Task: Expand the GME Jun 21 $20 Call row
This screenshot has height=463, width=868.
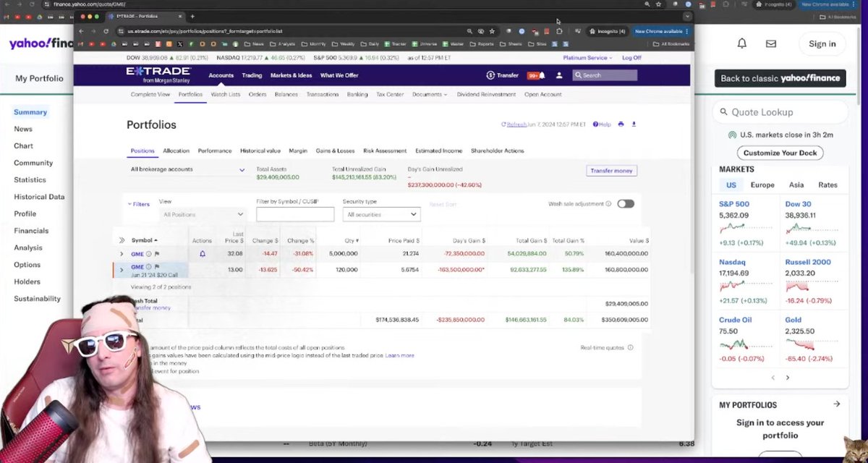Action: click(x=122, y=270)
